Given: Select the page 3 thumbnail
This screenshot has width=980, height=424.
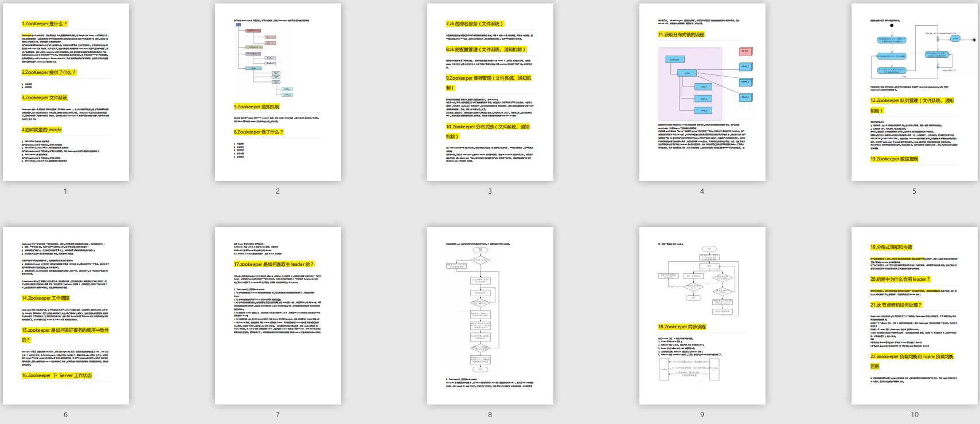Looking at the screenshot, I should (490, 92).
